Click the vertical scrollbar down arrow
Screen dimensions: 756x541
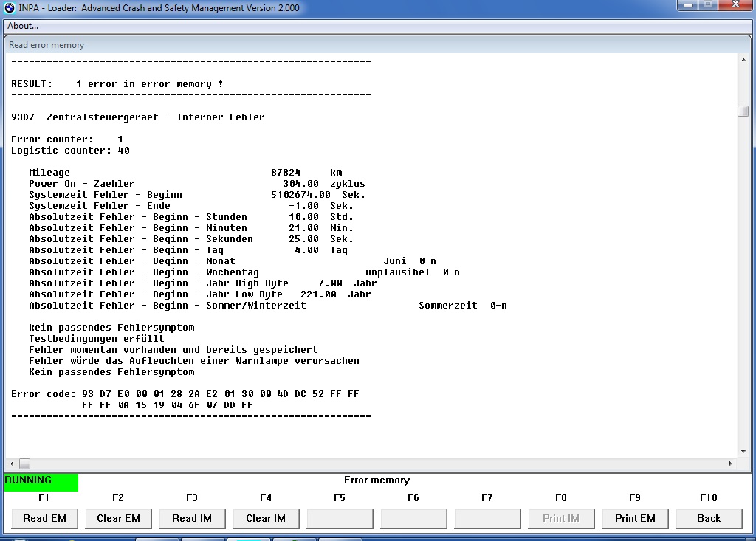pos(743,451)
